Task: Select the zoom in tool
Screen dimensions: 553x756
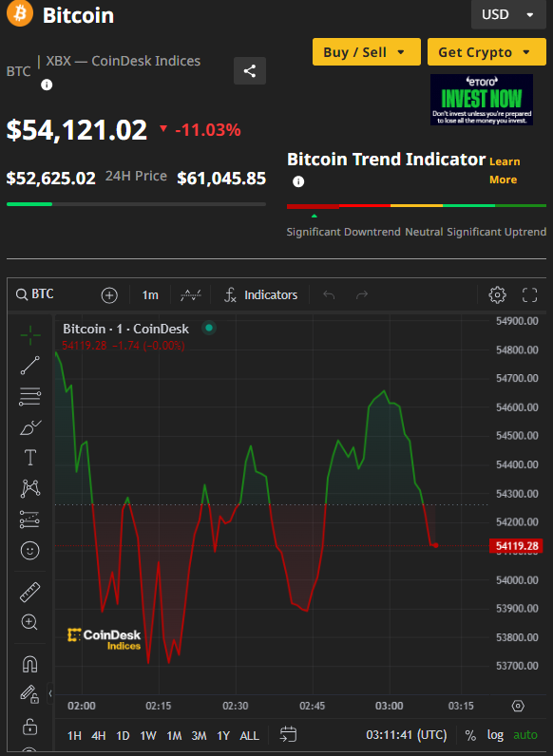Action: (29, 622)
